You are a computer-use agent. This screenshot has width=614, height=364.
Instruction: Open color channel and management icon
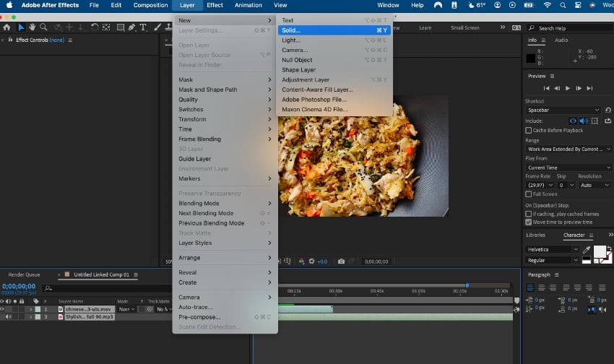(301, 261)
